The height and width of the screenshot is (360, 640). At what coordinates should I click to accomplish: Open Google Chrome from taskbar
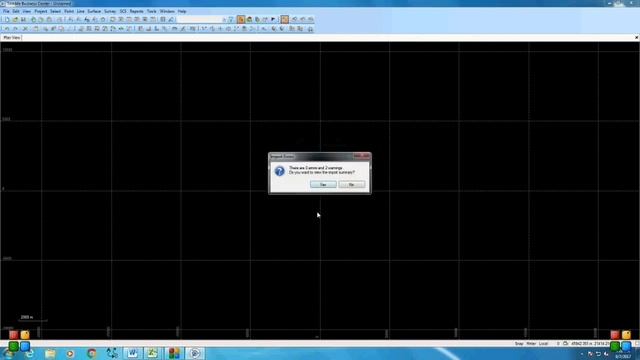click(91, 353)
